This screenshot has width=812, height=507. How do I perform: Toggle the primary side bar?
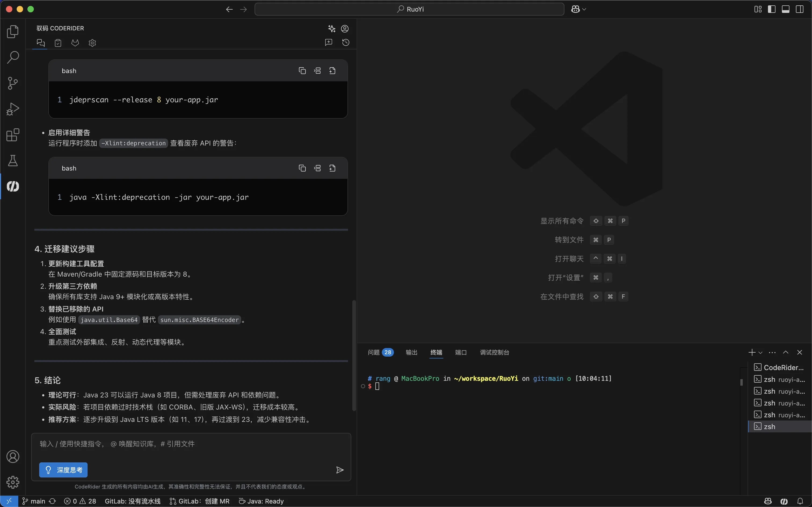point(771,9)
